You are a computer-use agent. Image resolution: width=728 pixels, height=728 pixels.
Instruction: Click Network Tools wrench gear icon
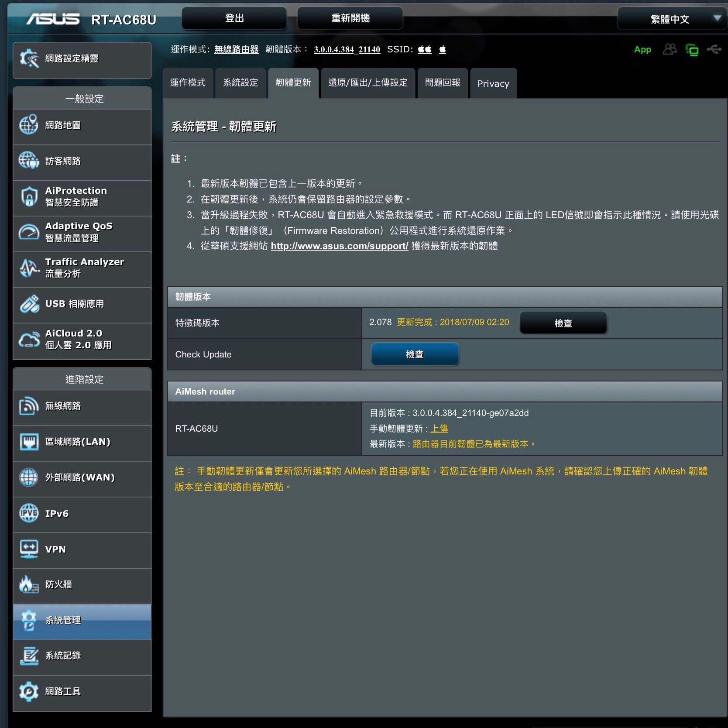tap(29, 691)
